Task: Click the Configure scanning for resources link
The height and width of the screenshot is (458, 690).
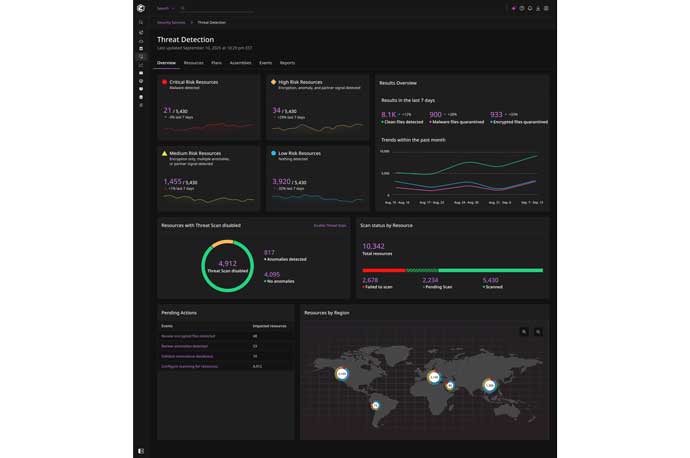Action: (x=189, y=366)
